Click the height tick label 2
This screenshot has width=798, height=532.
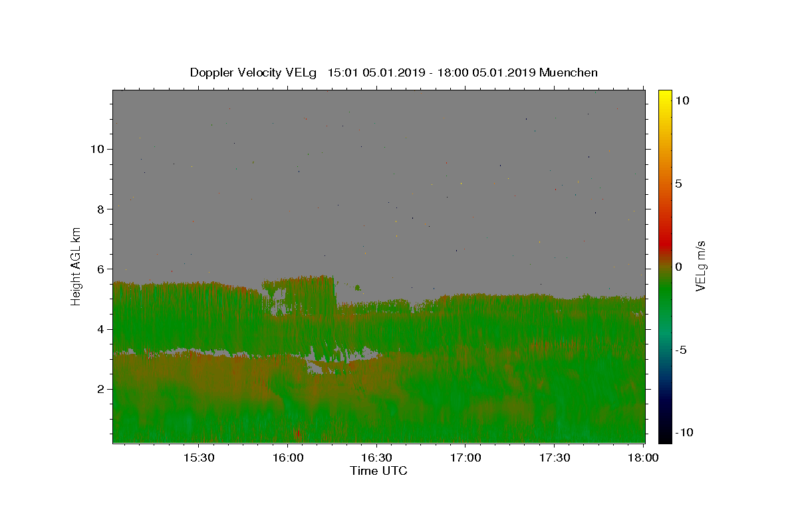(102, 389)
